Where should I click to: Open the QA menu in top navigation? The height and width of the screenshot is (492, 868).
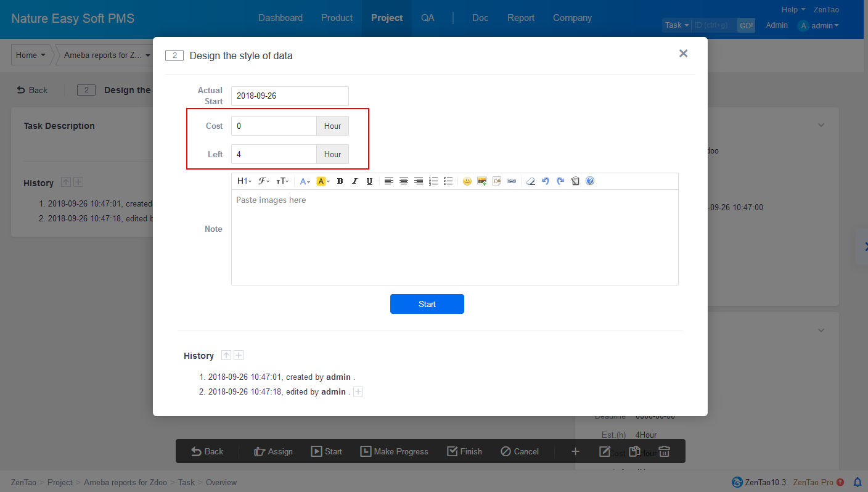tap(428, 18)
